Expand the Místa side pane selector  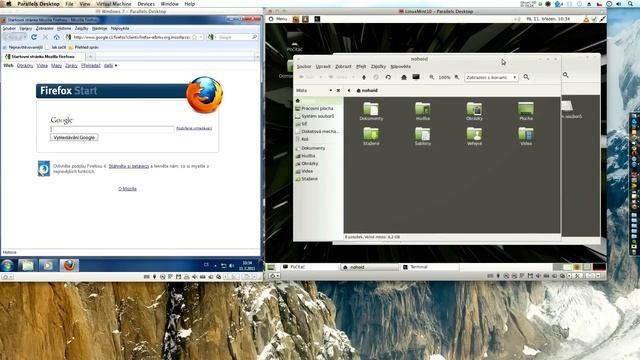[x=330, y=91]
